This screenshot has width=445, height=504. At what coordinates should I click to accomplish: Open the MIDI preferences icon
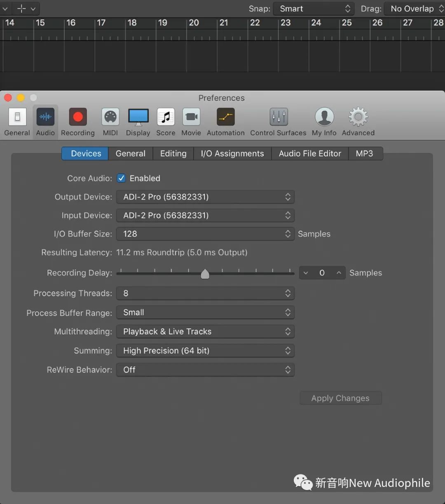(110, 118)
